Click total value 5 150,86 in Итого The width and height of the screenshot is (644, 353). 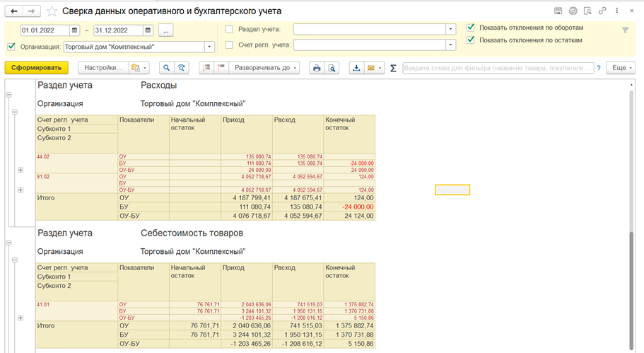tap(361, 344)
